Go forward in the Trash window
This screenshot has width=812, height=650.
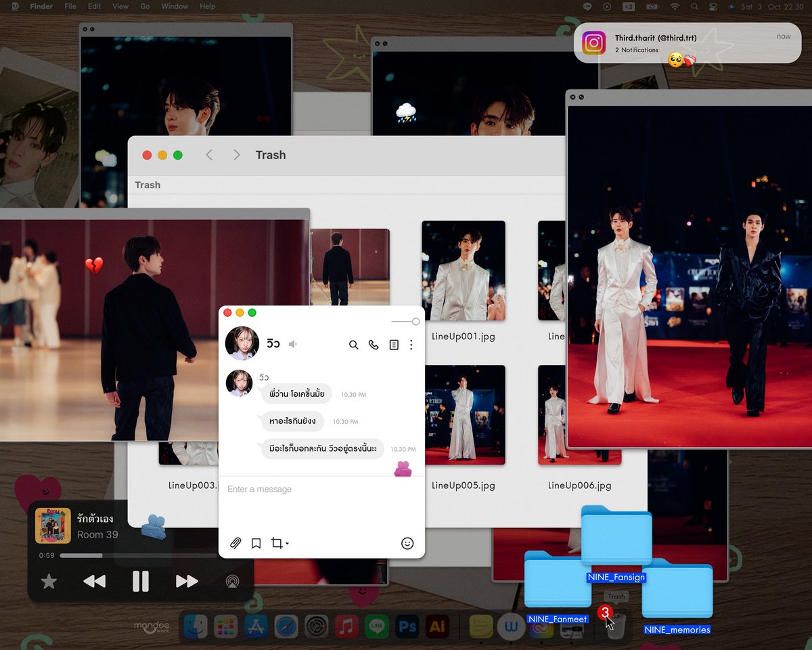[x=236, y=155]
